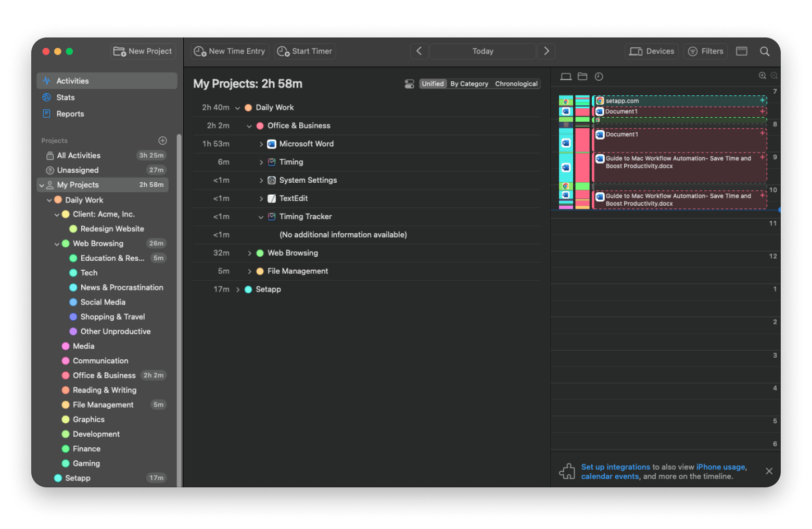The width and height of the screenshot is (812, 529).
Task: Expand the Microsoft Word row
Action: (x=261, y=144)
